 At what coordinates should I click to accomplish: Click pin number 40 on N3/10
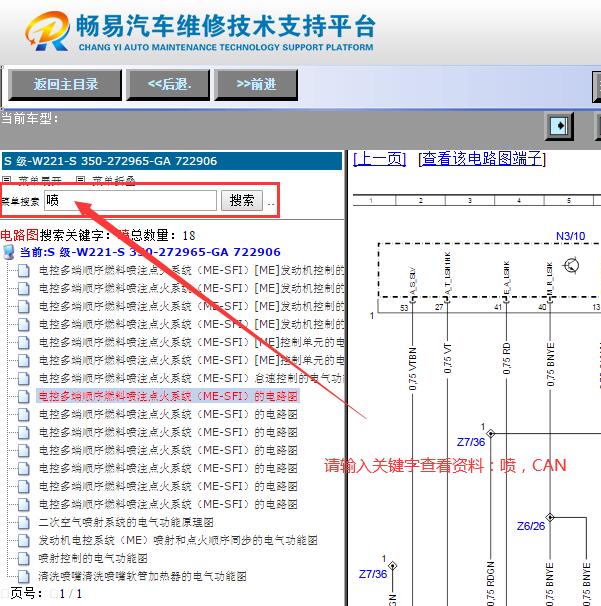tap(542, 307)
